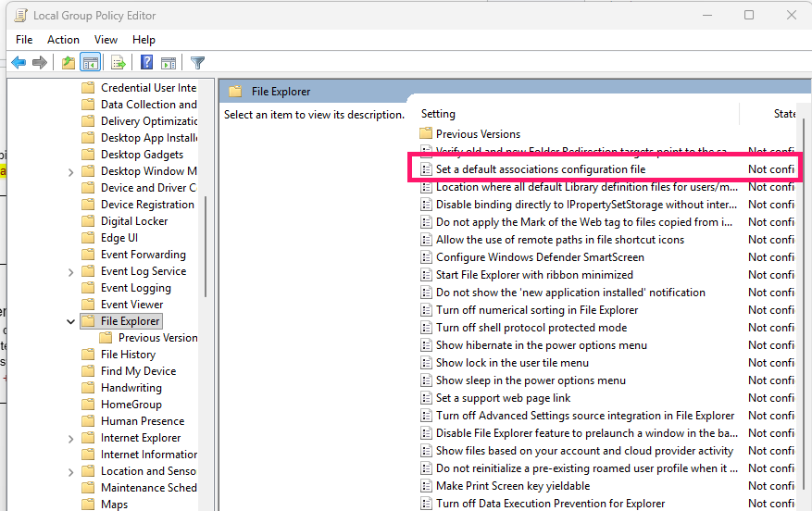Click the Previous Versions folder icon in settings list
812x511 pixels.
(426, 133)
